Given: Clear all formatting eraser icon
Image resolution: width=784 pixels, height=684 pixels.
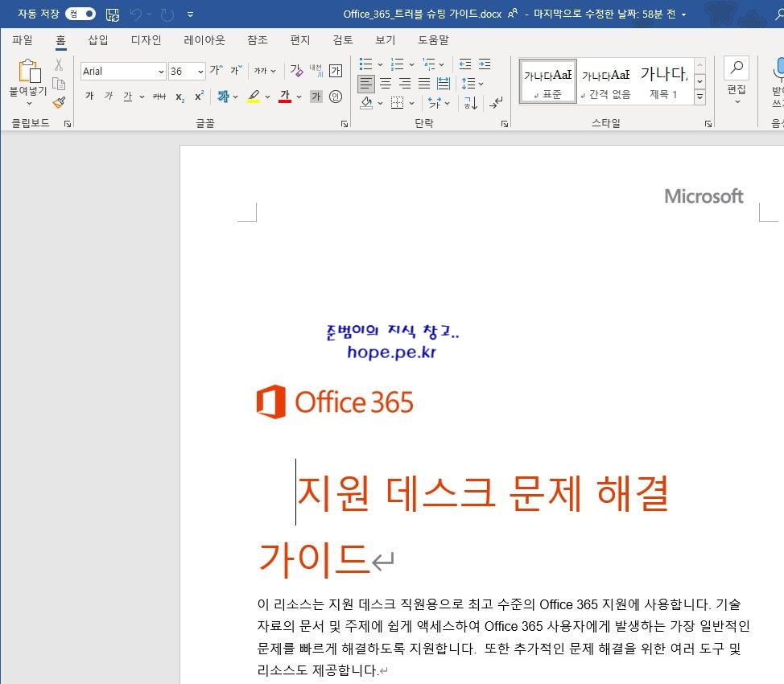Looking at the screenshot, I should 296,71.
